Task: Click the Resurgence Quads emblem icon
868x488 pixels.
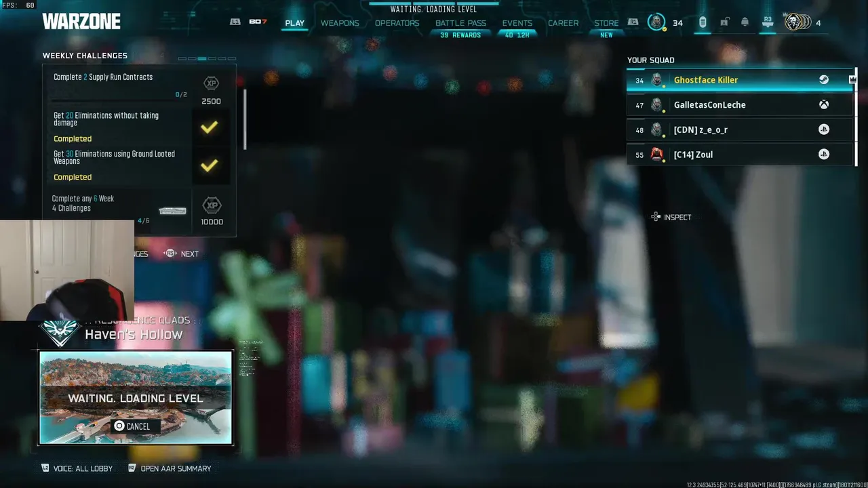Action: click(x=61, y=332)
